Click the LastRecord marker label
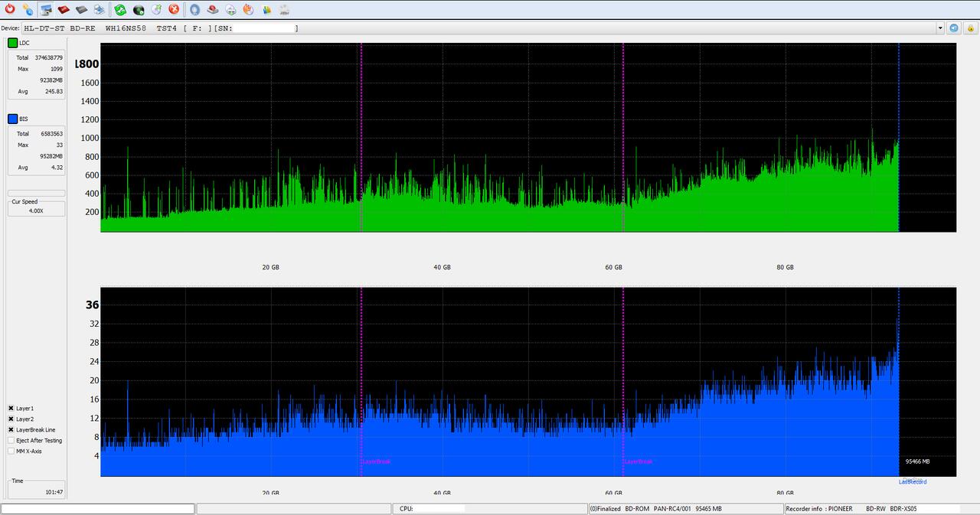This screenshot has height=515, width=980. click(913, 482)
